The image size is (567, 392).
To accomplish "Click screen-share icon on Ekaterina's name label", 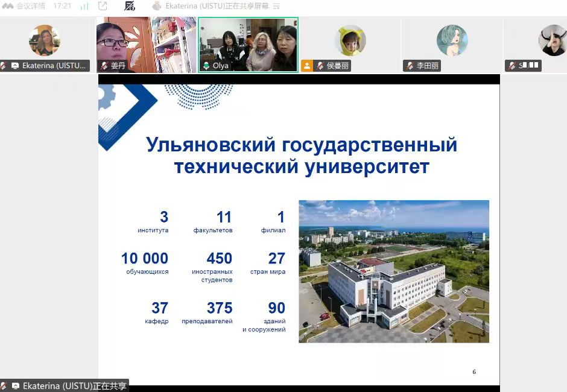I will click(14, 66).
